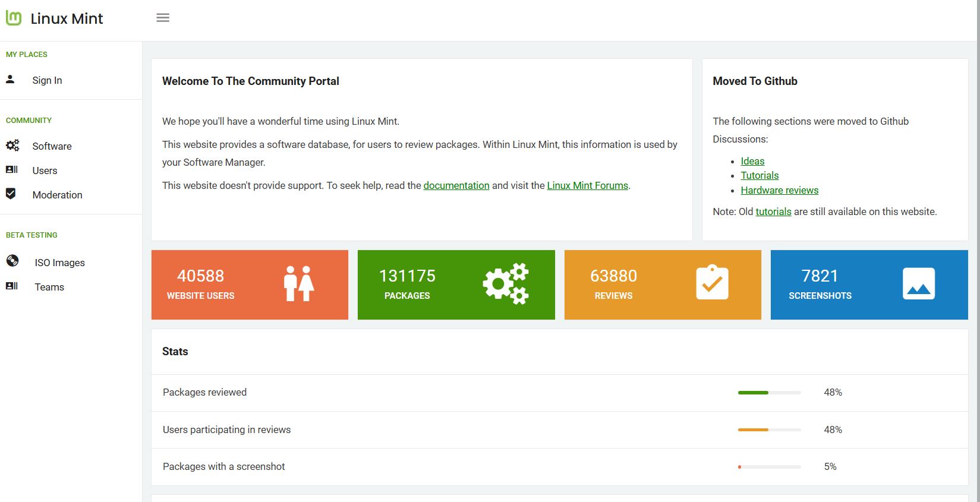This screenshot has height=502, width=980.
Task: Open the 40588 Website Users tile
Action: (250, 285)
